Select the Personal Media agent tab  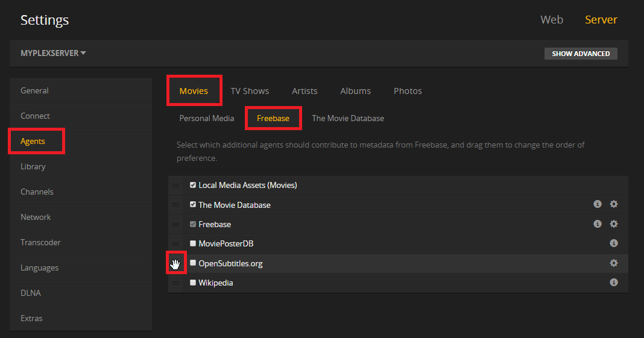(x=206, y=118)
